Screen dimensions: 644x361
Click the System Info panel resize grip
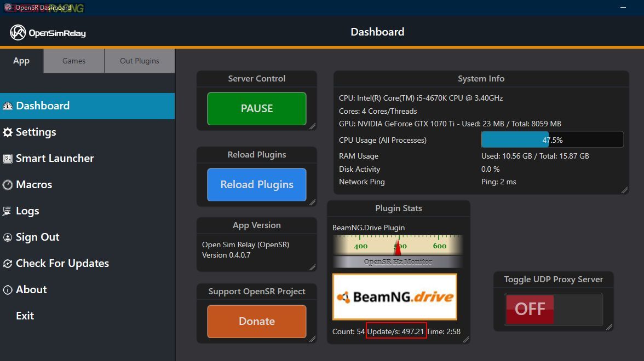pyautogui.click(x=625, y=190)
